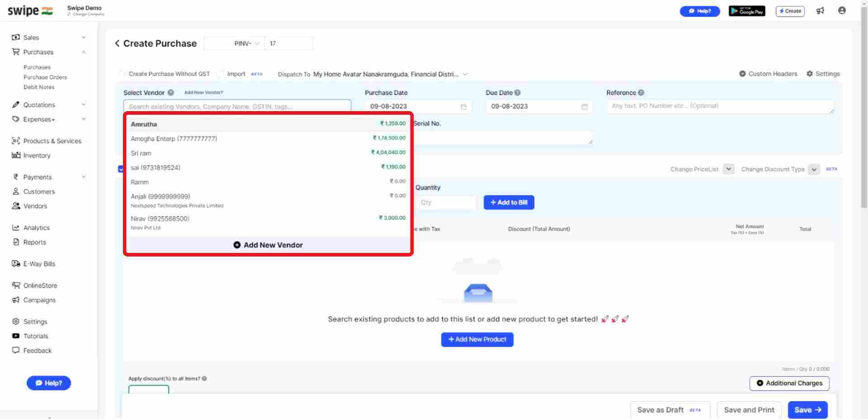Expand the Quotations menu chevron
This screenshot has height=420, width=868.
pos(84,105)
